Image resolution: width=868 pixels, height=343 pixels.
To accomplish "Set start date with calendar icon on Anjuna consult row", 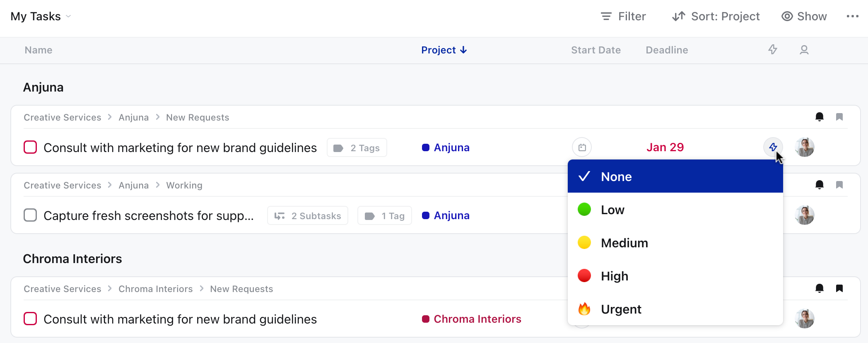I will (582, 147).
